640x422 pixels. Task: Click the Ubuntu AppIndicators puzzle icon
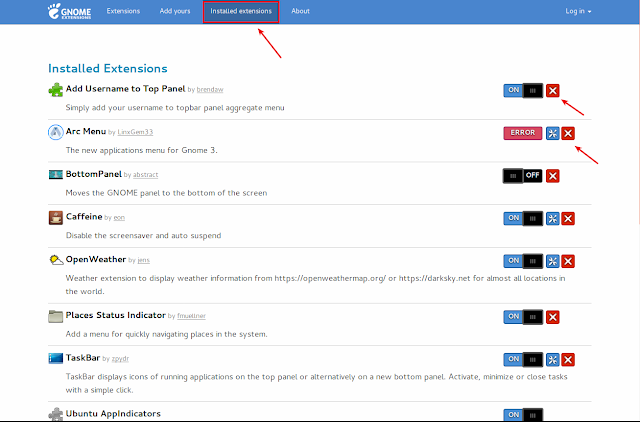(x=56, y=414)
